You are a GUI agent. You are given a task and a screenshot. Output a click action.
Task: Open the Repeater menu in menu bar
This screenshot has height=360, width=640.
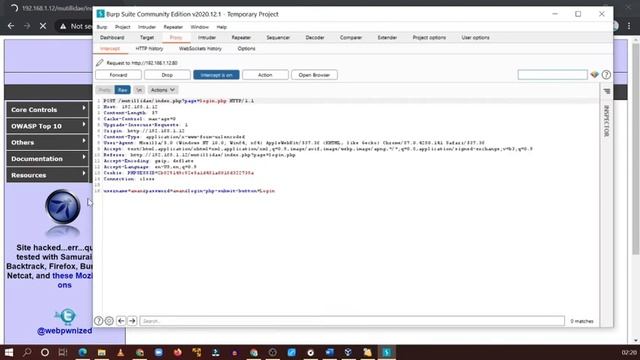(x=173, y=27)
